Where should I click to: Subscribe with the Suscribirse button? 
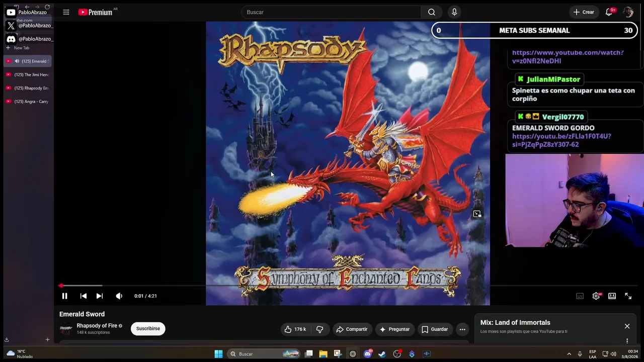[x=148, y=329]
